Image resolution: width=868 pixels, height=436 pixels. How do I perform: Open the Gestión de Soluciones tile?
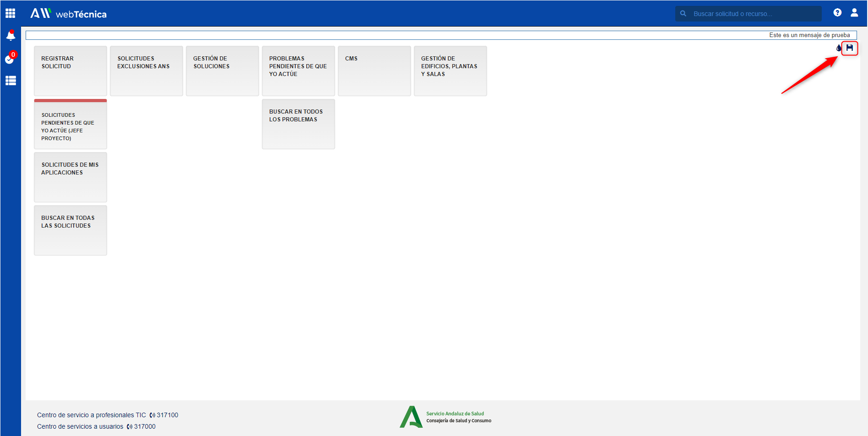pyautogui.click(x=222, y=71)
